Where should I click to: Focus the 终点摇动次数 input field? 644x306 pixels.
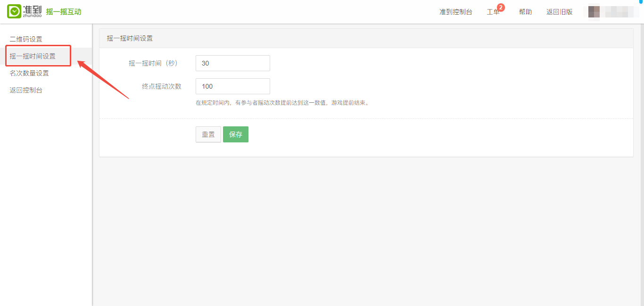[x=232, y=86]
